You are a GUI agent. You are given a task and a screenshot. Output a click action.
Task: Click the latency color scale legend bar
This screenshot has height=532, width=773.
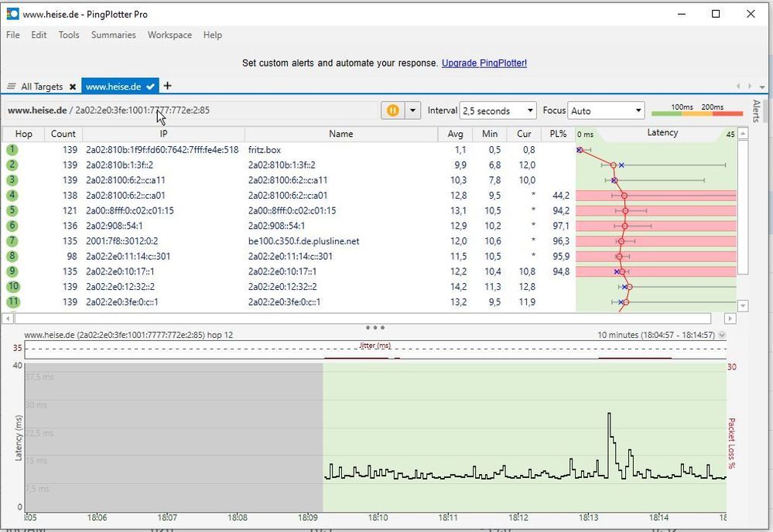point(696,112)
